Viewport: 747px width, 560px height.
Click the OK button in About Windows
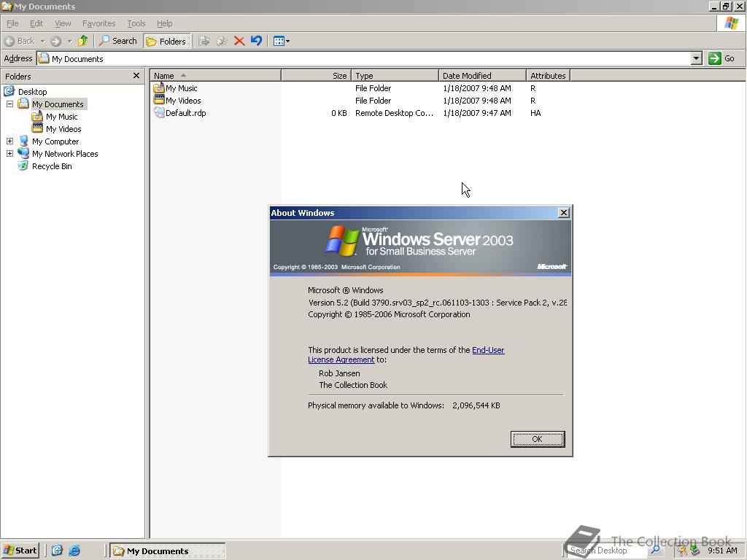[538, 439]
